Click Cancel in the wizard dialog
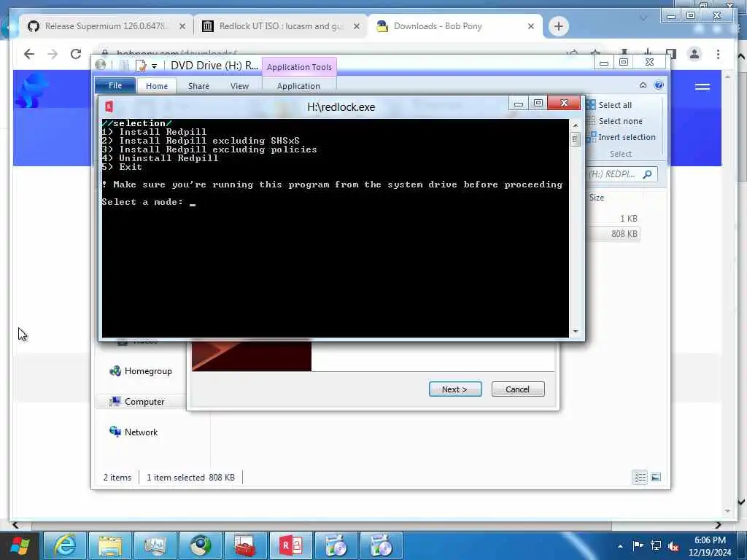 coord(517,389)
